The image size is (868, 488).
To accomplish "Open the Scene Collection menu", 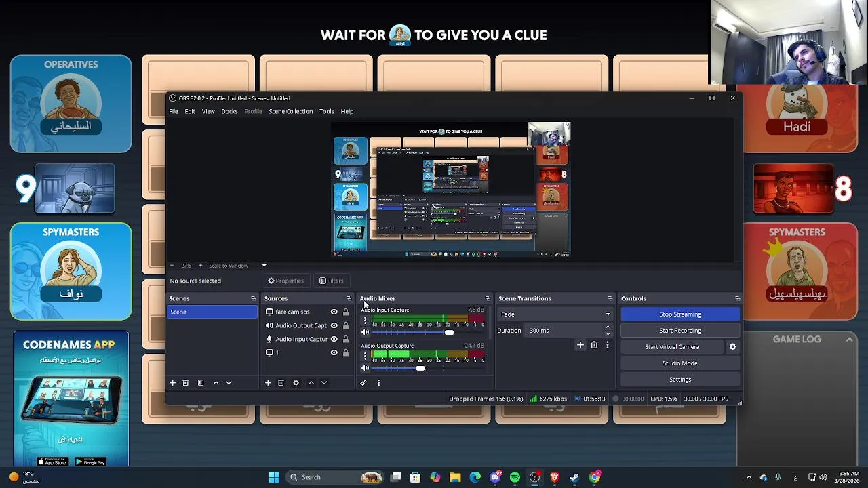I will tap(290, 111).
